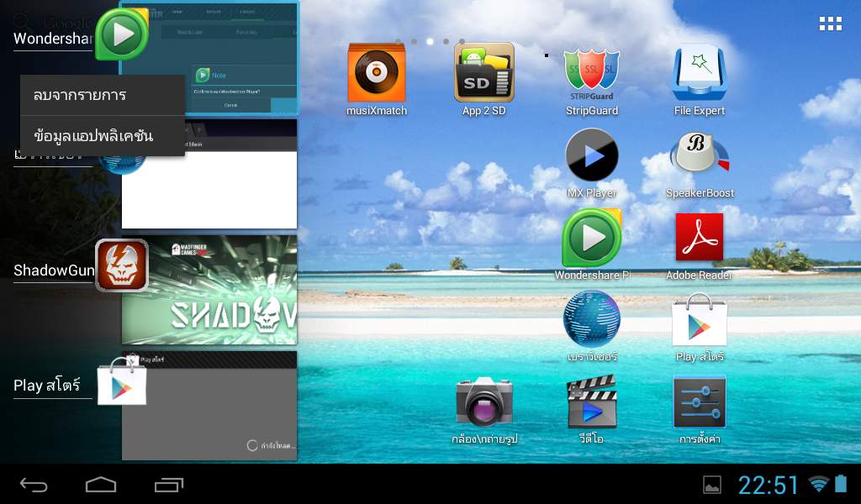Open StripGuard shield icon
This screenshot has width=861, height=504.
coord(592,75)
